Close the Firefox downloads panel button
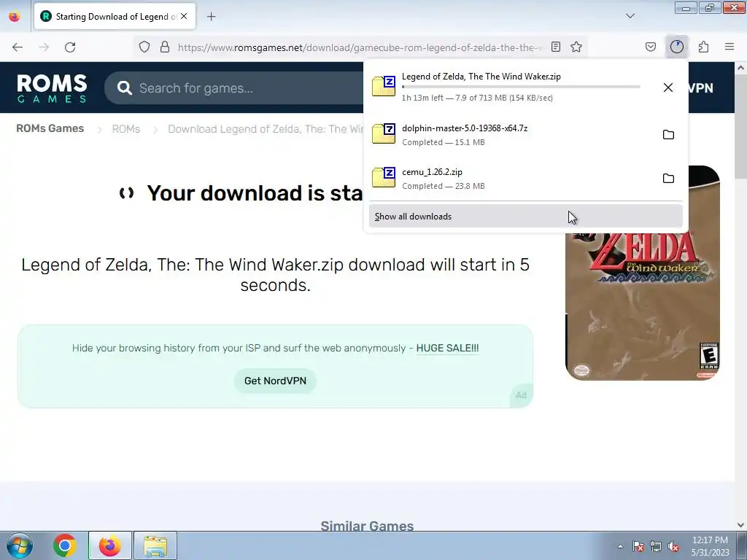The width and height of the screenshot is (747, 560). click(677, 47)
